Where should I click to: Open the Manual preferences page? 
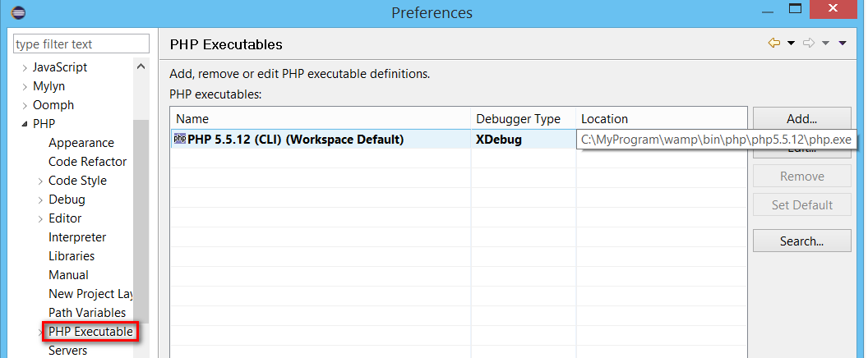point(68,274)
